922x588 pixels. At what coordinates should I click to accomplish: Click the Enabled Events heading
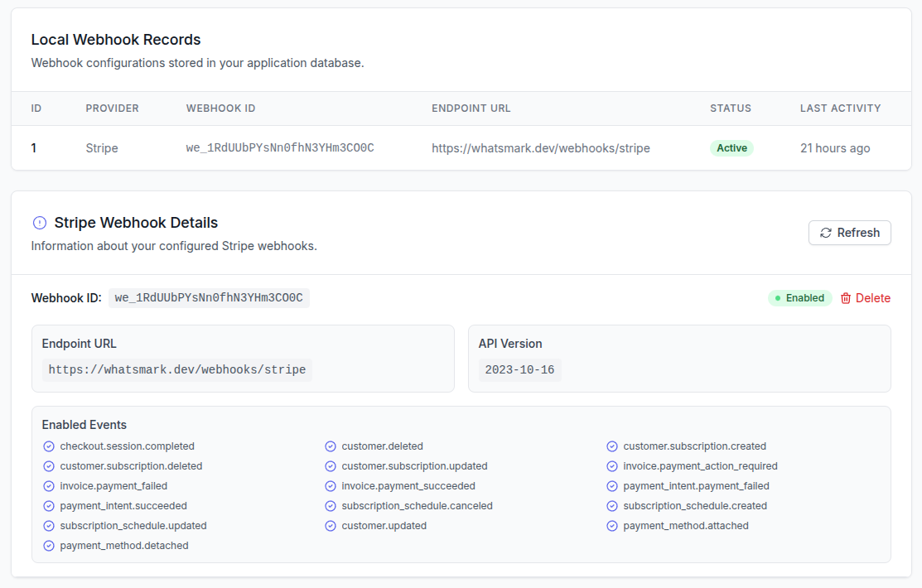click(84, 425)
